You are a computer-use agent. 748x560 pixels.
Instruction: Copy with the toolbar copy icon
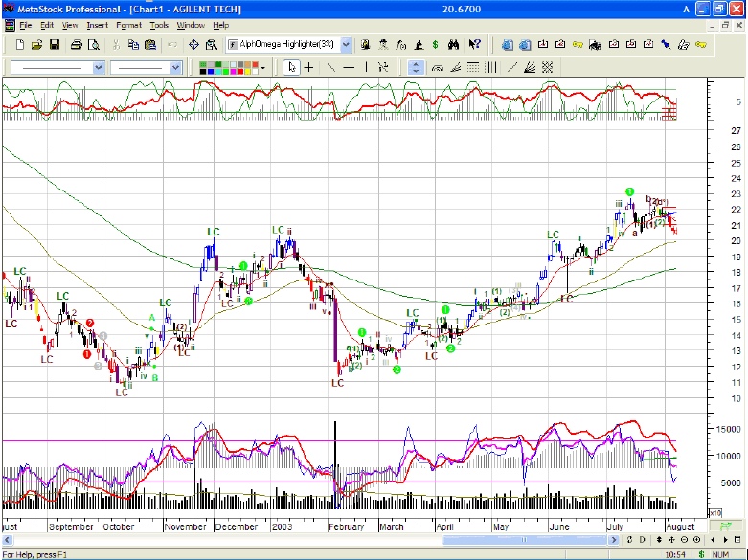[133, 45]
